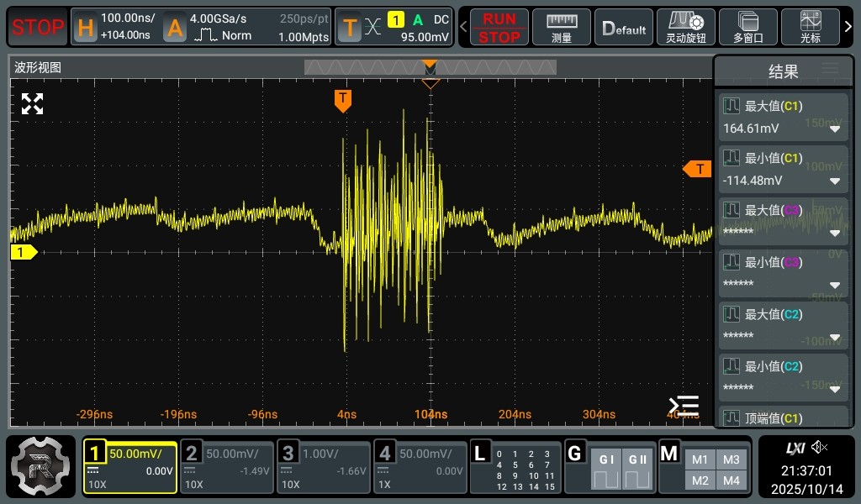
Task: Open the 多窗口 multi-window tool
Action: (747, 27)
